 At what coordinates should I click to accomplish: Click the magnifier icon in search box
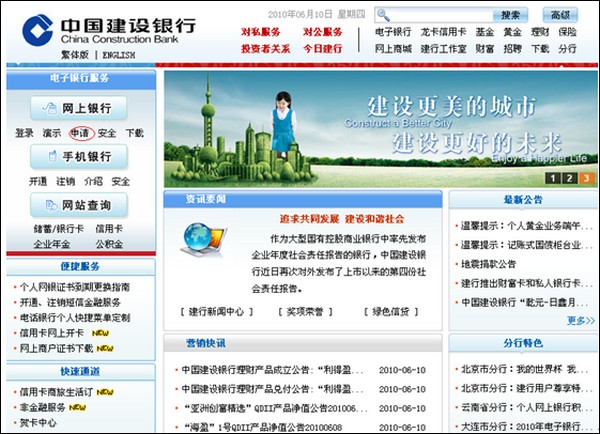coord(382,15)
